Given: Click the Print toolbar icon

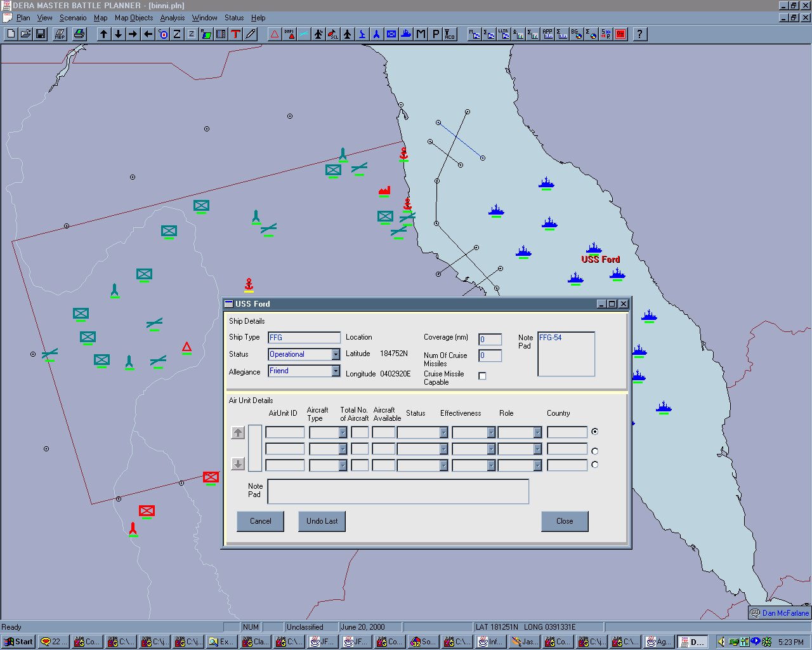Looking at the screenshot, I should pyautogui.click(x=79, y=34).
